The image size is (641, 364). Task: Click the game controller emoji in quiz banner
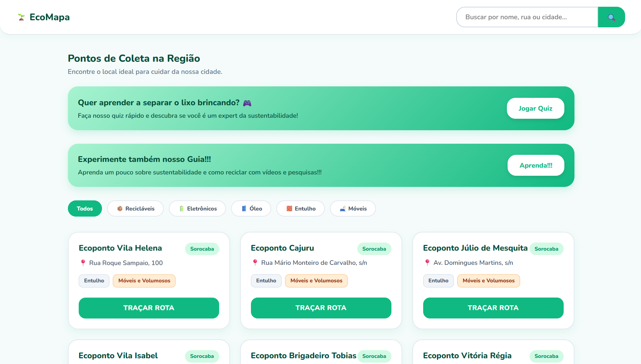tap(247, 103)
